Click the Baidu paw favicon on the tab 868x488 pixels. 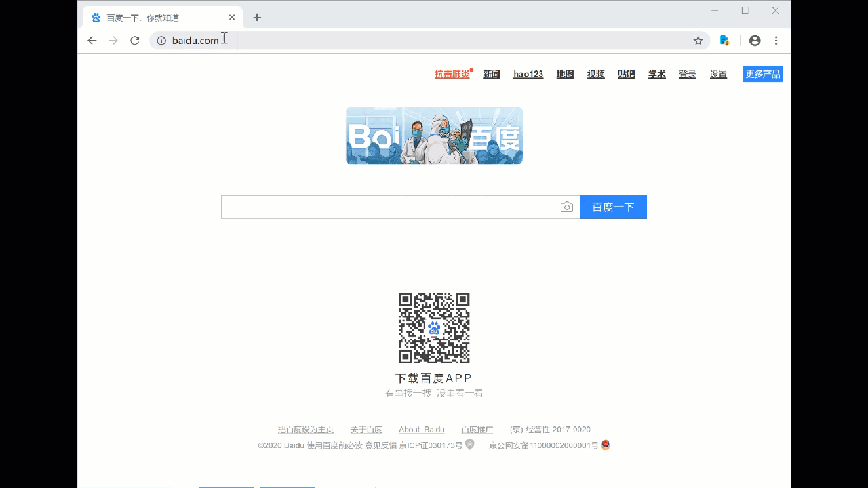[x=96, y=18]
